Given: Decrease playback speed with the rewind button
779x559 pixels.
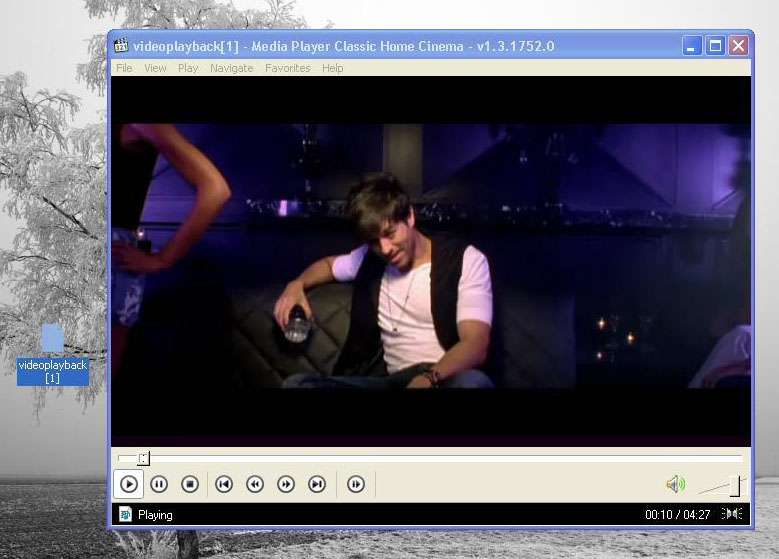Looking at the screenshot, I should pyautogui.click(x=255, y=484).
